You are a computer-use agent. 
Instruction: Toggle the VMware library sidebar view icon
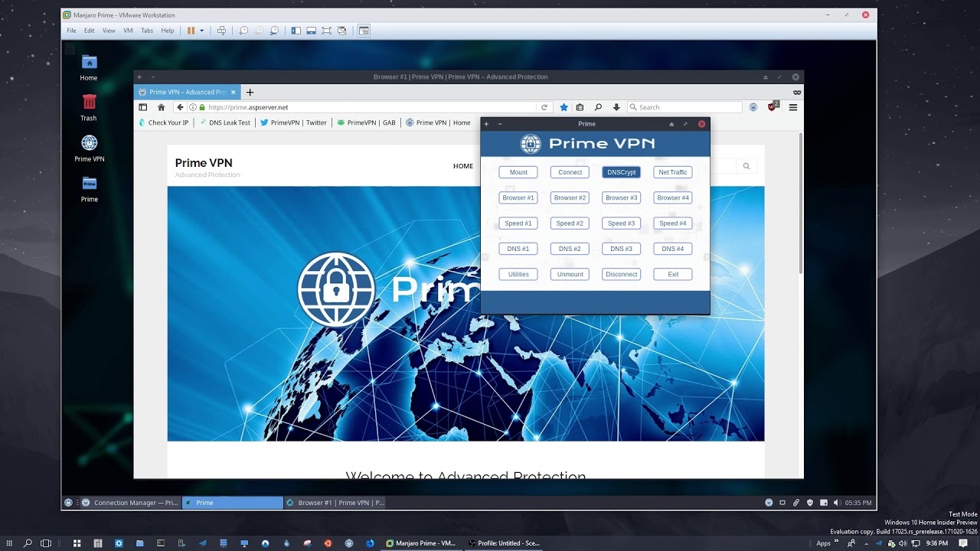point(296,31)
